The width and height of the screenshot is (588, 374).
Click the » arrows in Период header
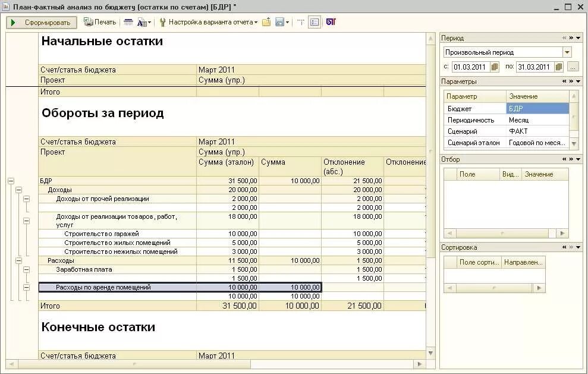pyautogui.click(x=571, y=38)
